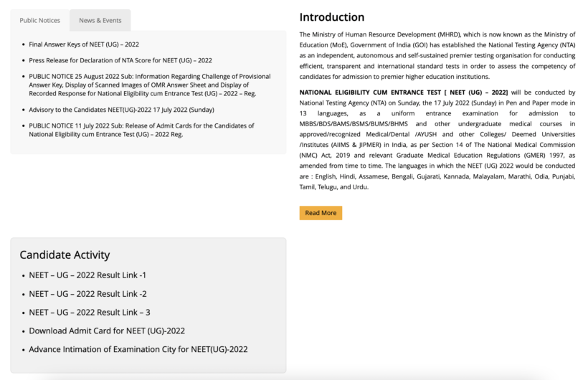The height and width of the screenshot is (380, 588).
Task: Open NEET UG 2022 Result Link -1
Action: pyautogui.click(x=87, y=275)
